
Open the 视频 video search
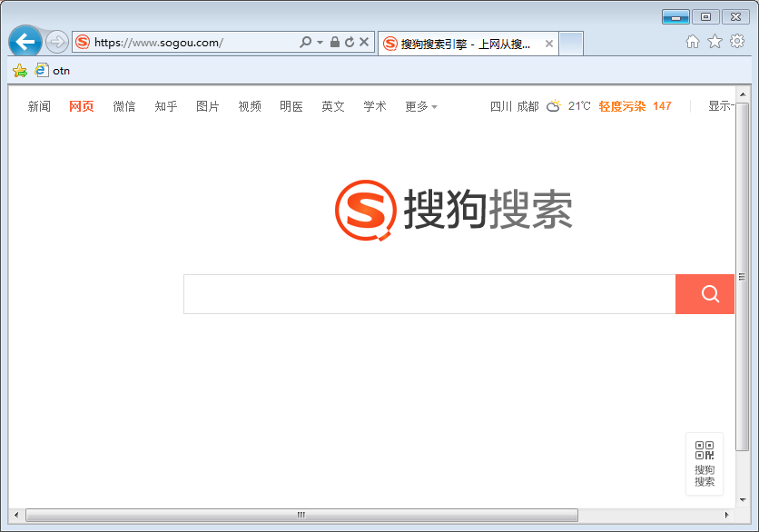click(x=250, y=106)
